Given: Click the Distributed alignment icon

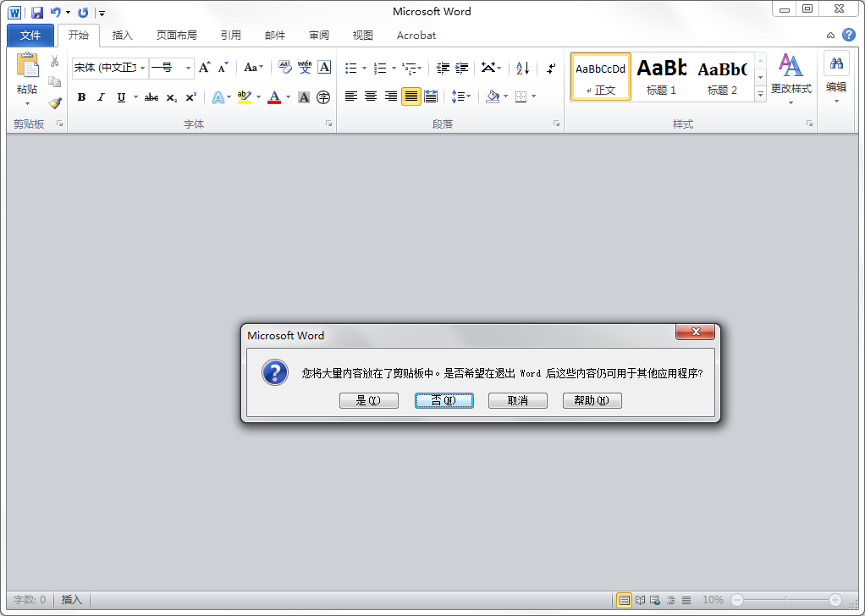Looking at the screenshot, I should click(x=431, y=96).
